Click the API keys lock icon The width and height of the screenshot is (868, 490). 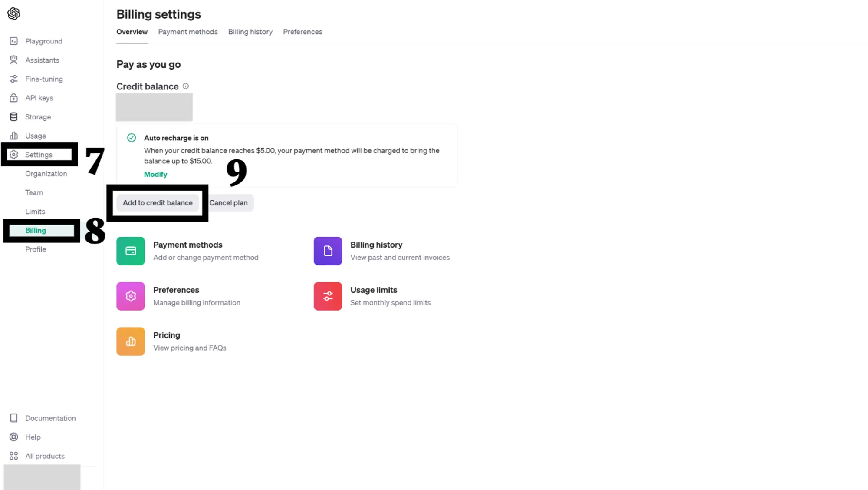[x=14, y=98]
